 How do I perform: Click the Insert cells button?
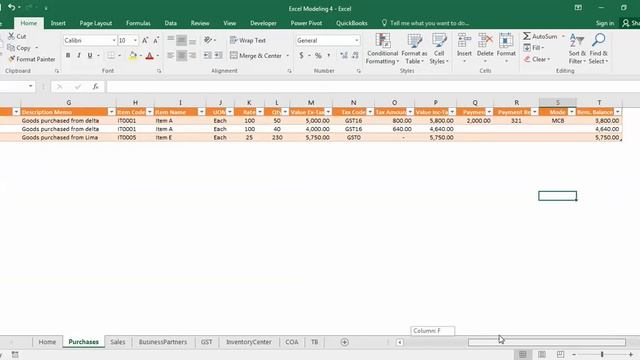click(x=464, y=48)
